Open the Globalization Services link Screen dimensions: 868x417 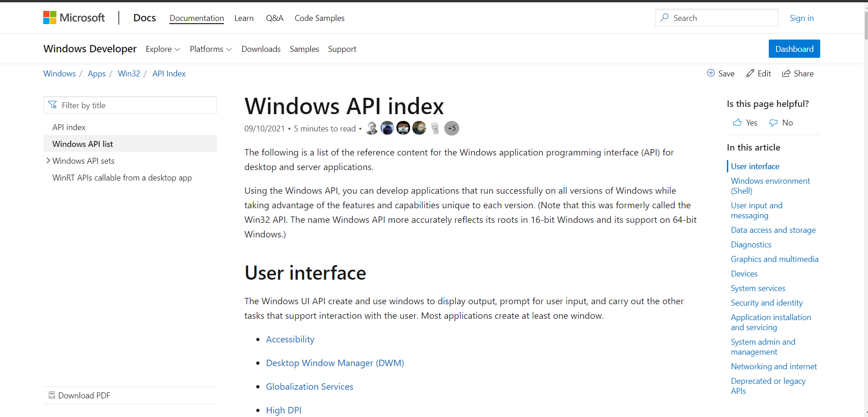pyautogui.click(x=310, y=387)
